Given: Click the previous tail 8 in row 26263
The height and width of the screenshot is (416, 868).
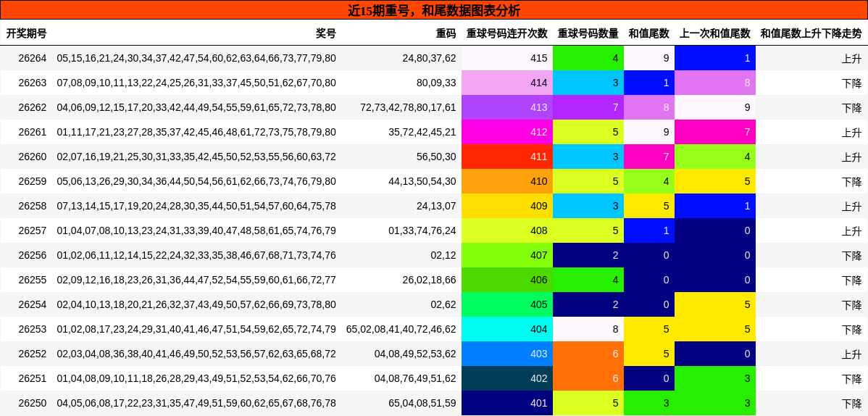Looking at the screenshot, I should (715, 83).
